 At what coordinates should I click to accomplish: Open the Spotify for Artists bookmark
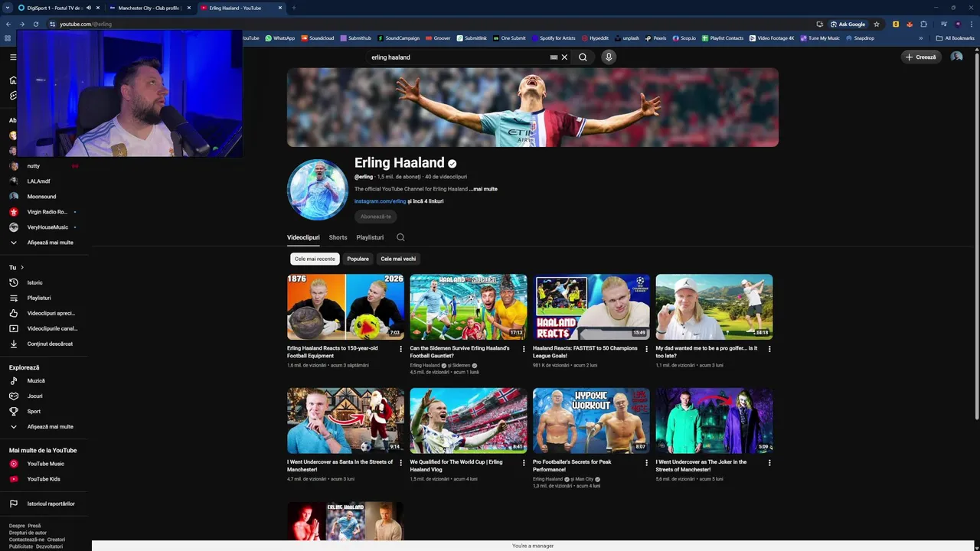point(553,38)
